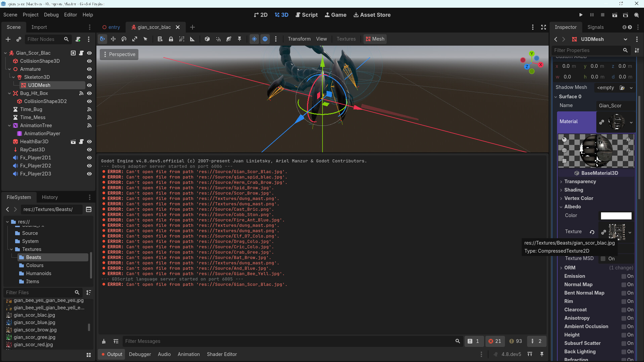This screenshot has height=362, width=644.
Task: Clear the output log icon
Action: pyautogui.click(x=104, y=341)
